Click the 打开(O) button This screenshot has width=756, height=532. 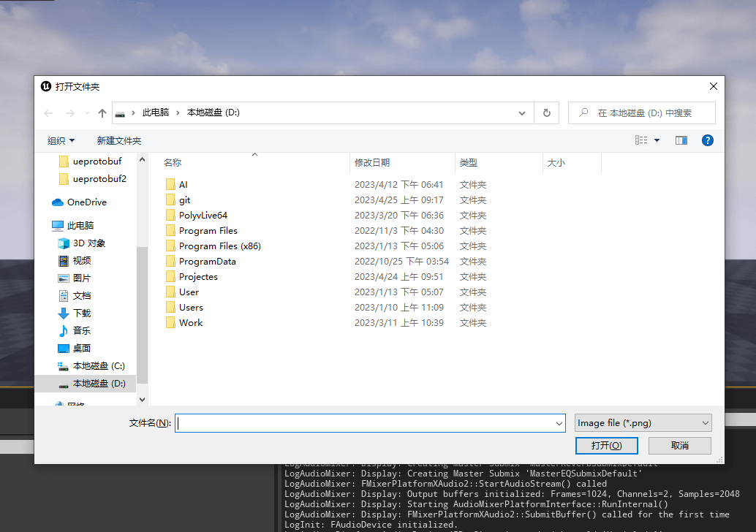[606, 446]
